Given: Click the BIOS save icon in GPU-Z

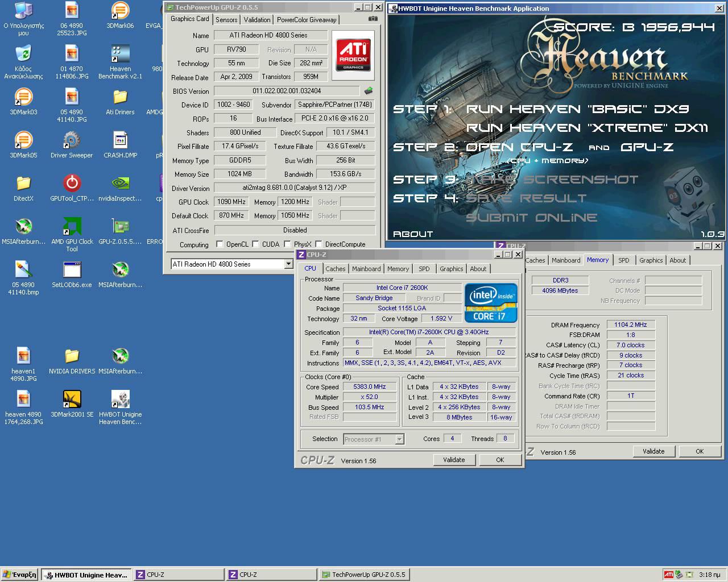Looking at the screenshot, I should (x=369, y=90).
